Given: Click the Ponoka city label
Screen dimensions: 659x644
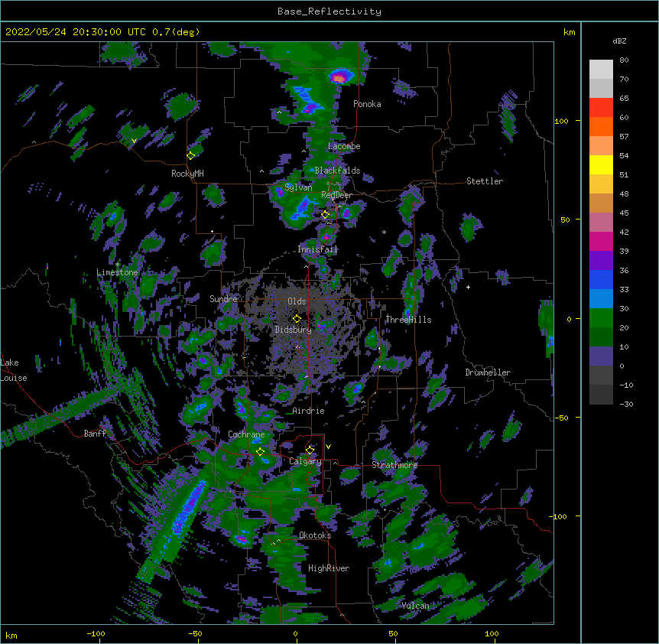Looking at the screenshot, I should [367, 104].
